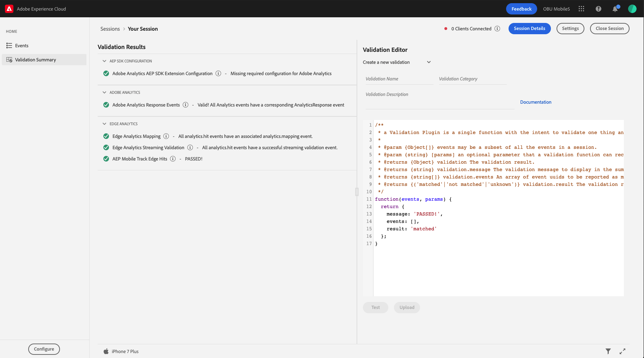Screen dimensions: 644x358
Task: Click green check for AEP SDK Extension Configuration
Action: pyautogui.click(x=106, y=73)
